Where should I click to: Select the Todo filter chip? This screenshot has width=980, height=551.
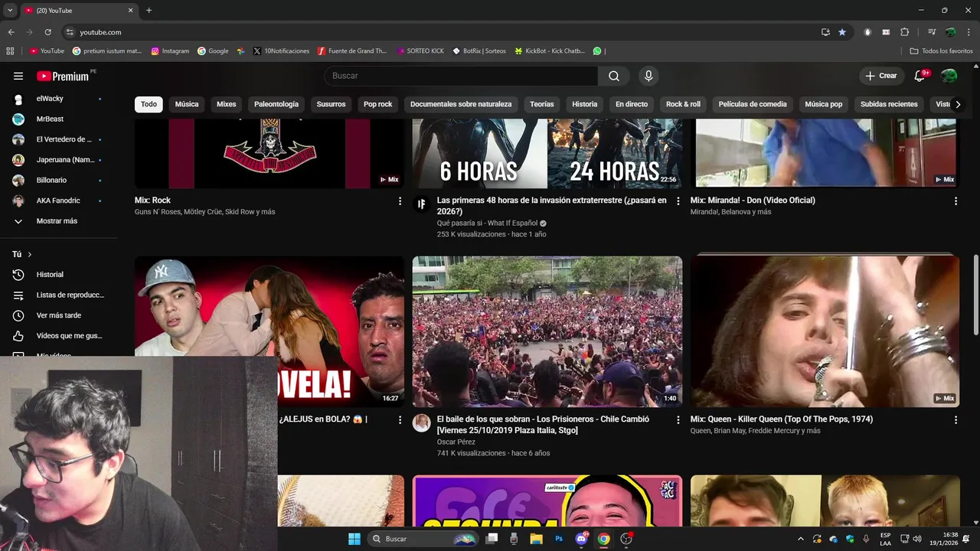[x=149, y=104]
